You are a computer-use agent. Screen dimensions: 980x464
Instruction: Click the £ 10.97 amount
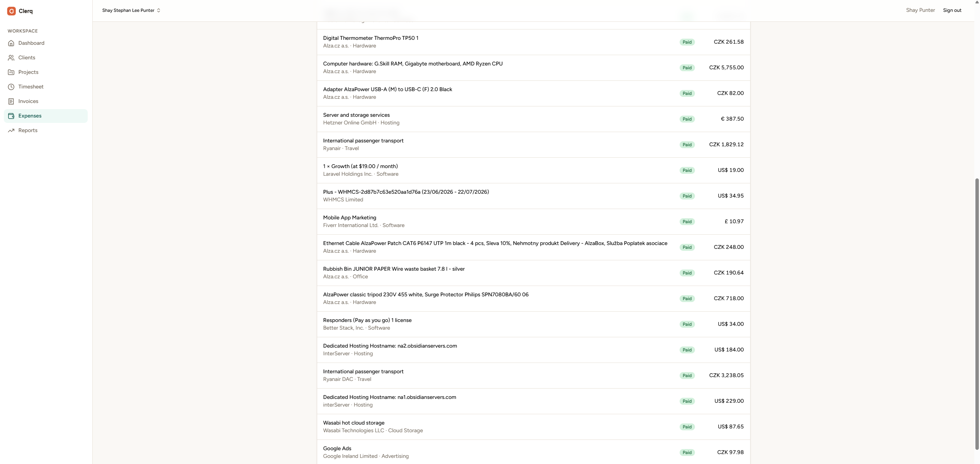pos(734,222)
